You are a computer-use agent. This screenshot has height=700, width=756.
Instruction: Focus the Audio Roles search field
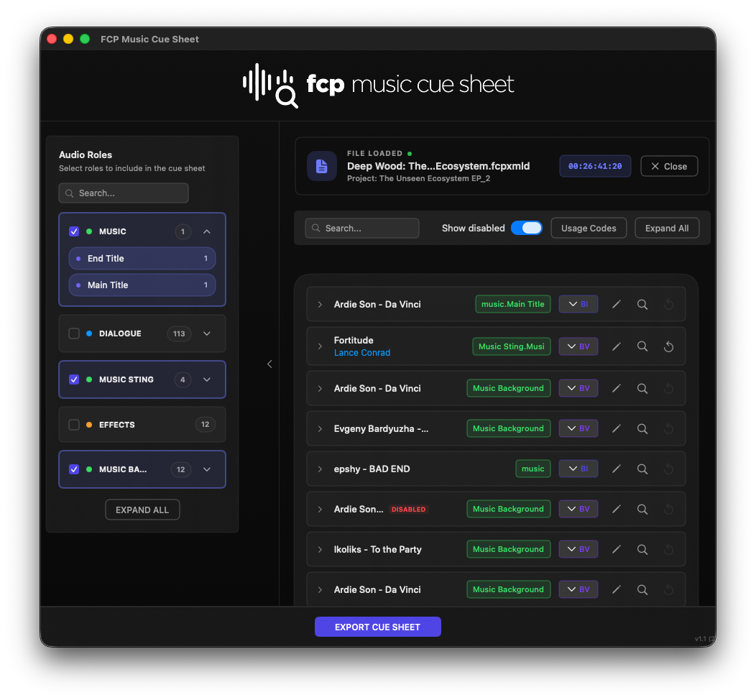pyautogui.click(x=124, y=193)
